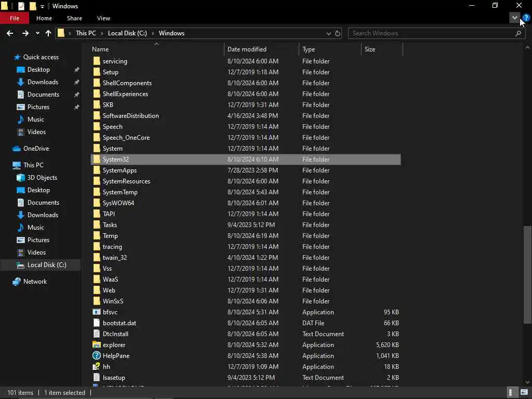The height and width of the screenshot is (399, 532).
Task: Expand chevron after Local Disk (C:) breadcrumb
Action: 153,33
